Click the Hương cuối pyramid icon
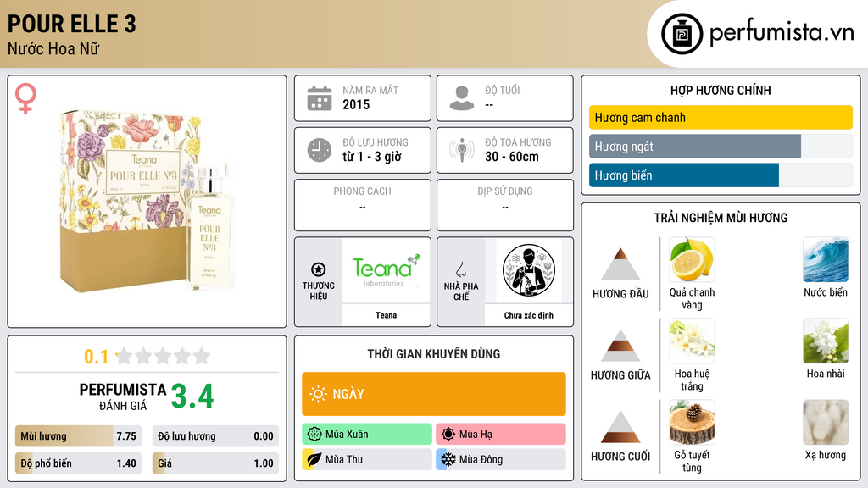This screenshot has width=868, height=488. coord(620,427)
